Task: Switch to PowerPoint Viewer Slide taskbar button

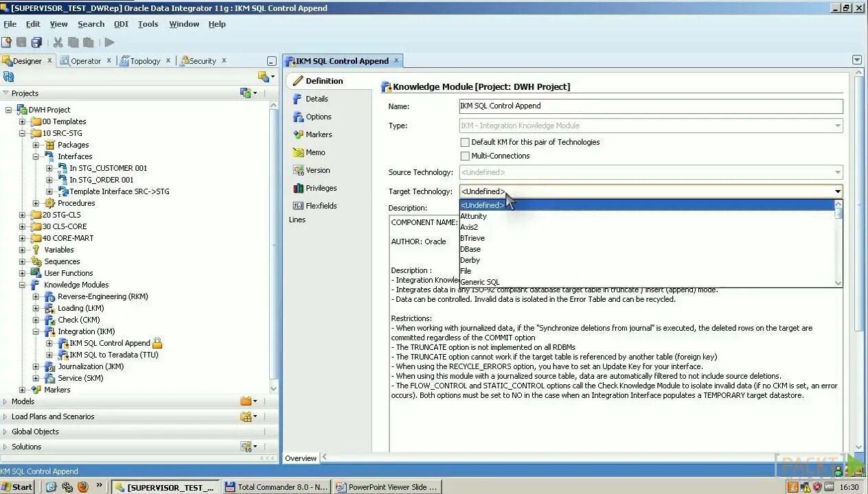Action: (387, 487)
